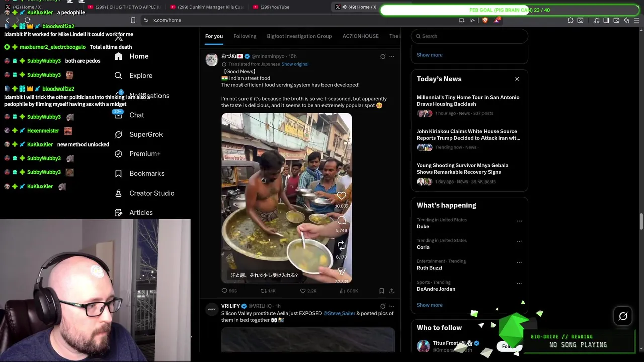Click the browser back arrow
644x362 pixels.
coord(7,20)
